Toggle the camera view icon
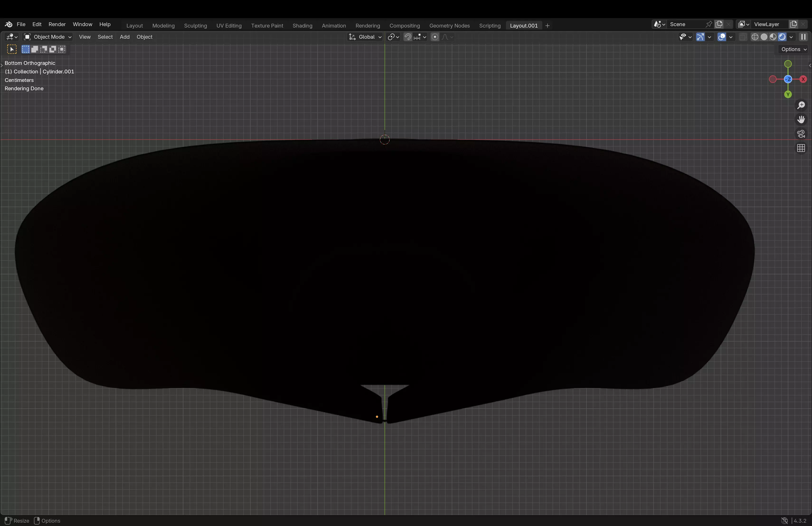Viewport: 812px width, 526px height. pyautogui.click(x=801, y=134)
